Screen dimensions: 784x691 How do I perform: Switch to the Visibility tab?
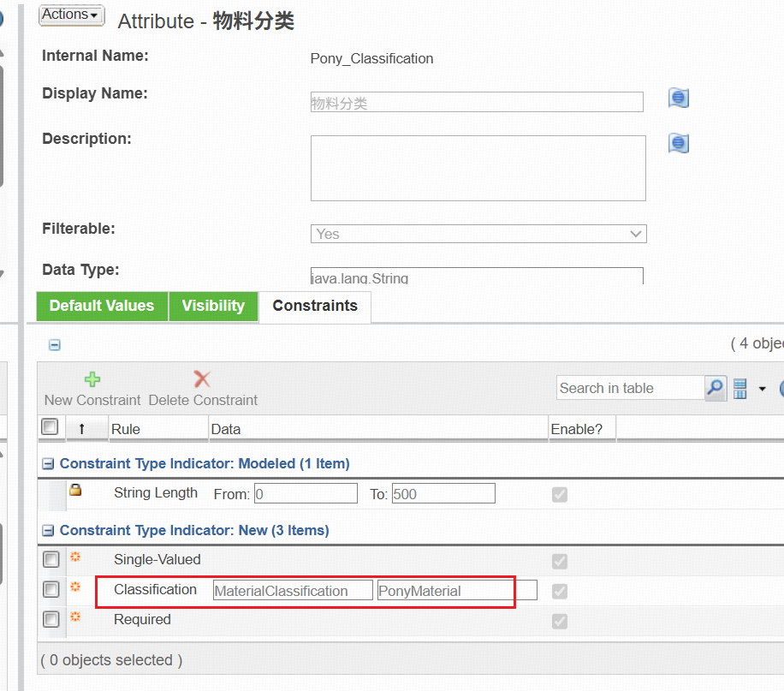click(x=213, y=306)
